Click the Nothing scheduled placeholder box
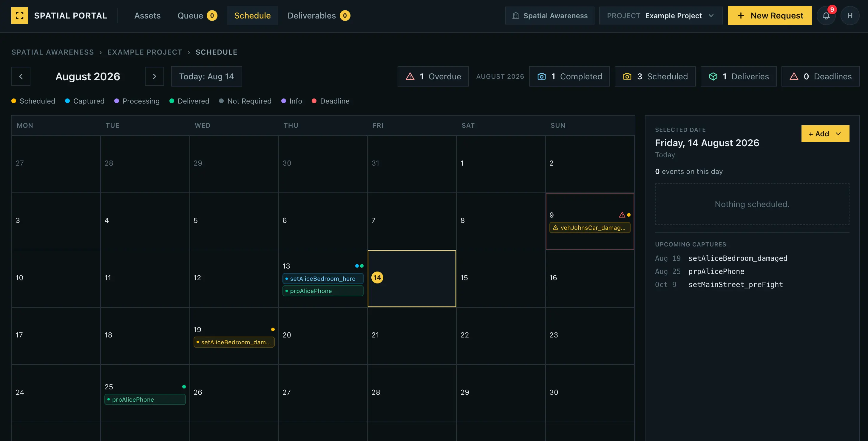Screen dimensions: 868x441 [x=752, y=204]
